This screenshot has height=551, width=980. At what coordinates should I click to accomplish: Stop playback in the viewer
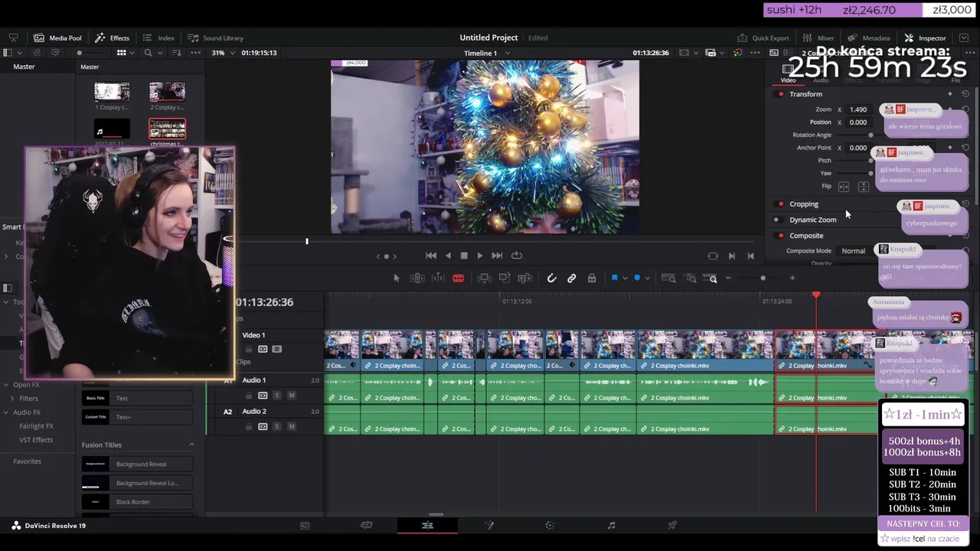click(464, 256)
